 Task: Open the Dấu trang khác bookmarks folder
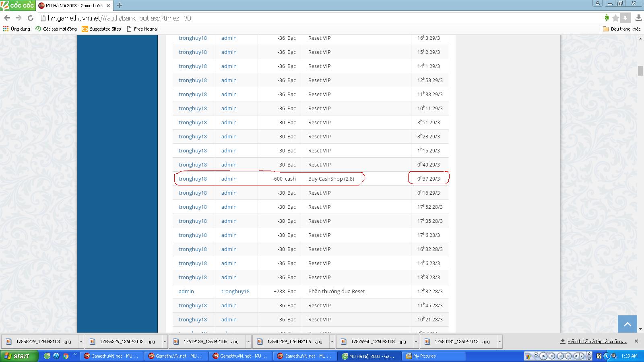[x=622, y=29]
